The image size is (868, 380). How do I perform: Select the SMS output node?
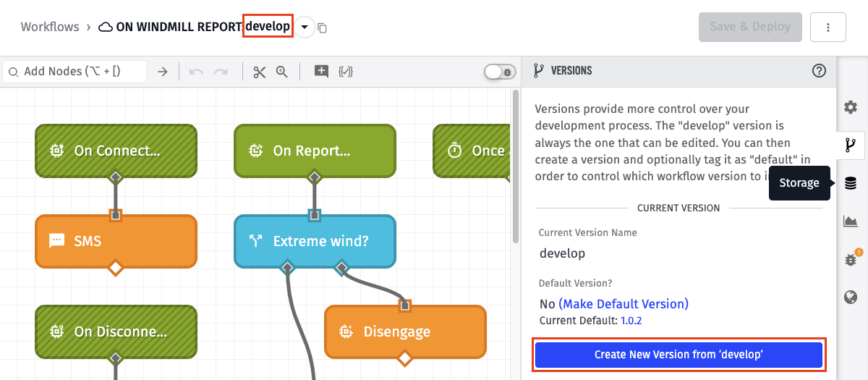coord(116,241)
